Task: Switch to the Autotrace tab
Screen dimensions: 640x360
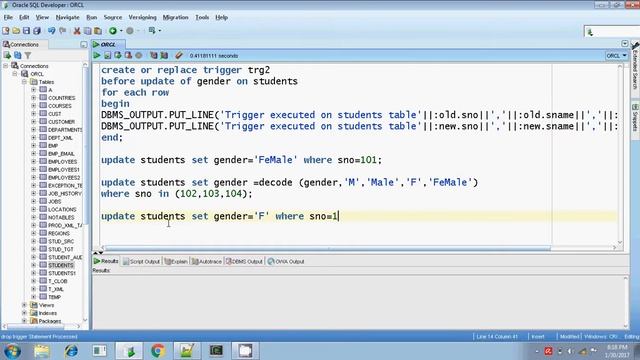Action: coord(207,262)
